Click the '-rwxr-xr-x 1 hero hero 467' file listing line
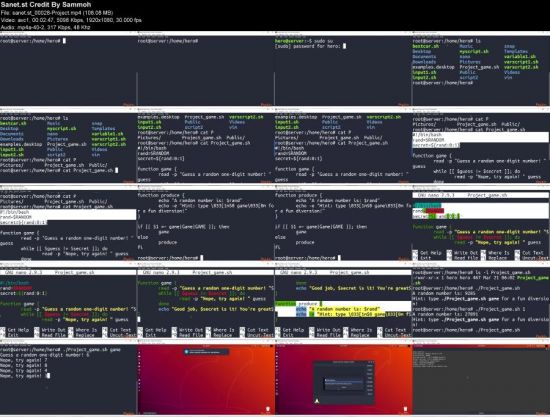The height and width of the screenshot is (417, 550). coord(481,278)
